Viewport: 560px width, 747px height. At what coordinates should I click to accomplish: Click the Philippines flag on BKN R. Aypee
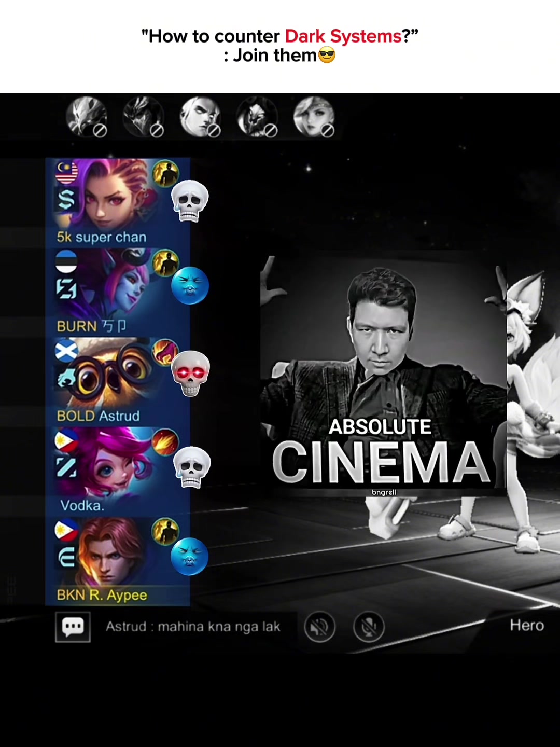[x=66, y=531]
